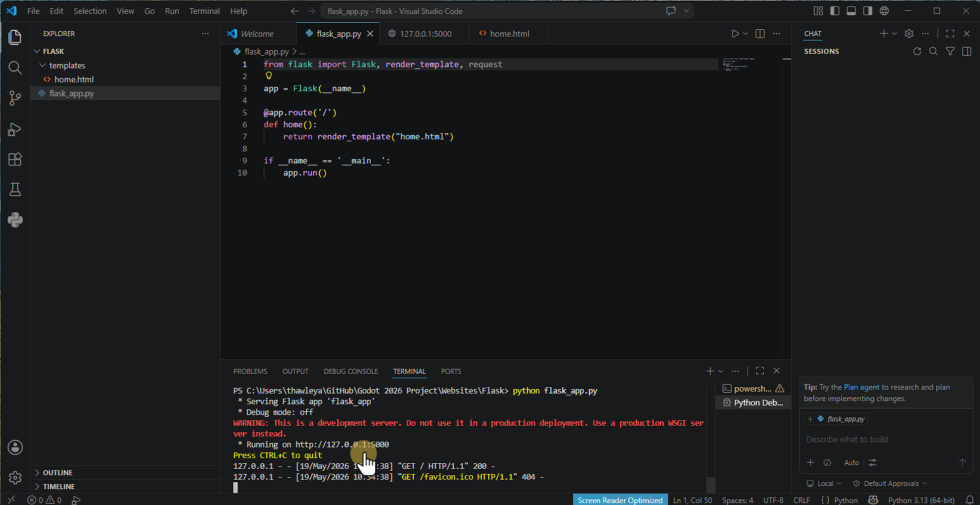Open the Selection menu
The height and width of the screenshot is (505, 980).
pos(90,11)
